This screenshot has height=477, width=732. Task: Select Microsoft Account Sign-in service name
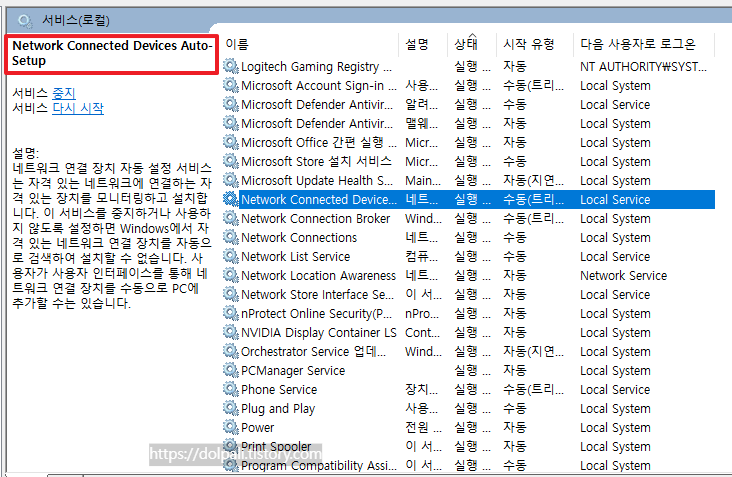point(319,86)
